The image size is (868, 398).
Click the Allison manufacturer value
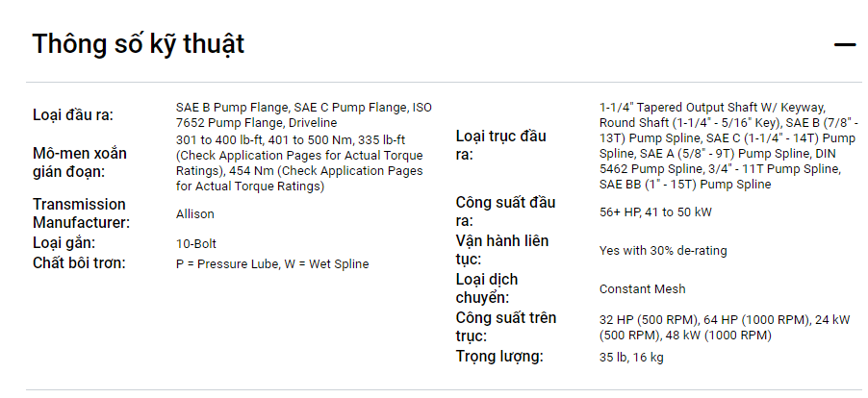coord(195,213)
